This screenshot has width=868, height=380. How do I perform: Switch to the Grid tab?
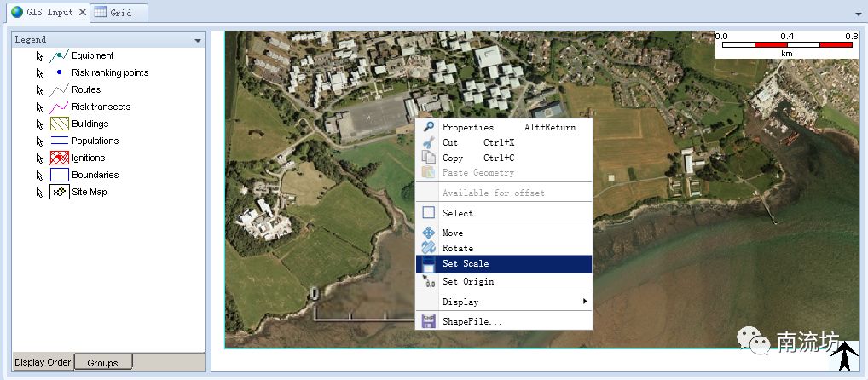(119, 13)
